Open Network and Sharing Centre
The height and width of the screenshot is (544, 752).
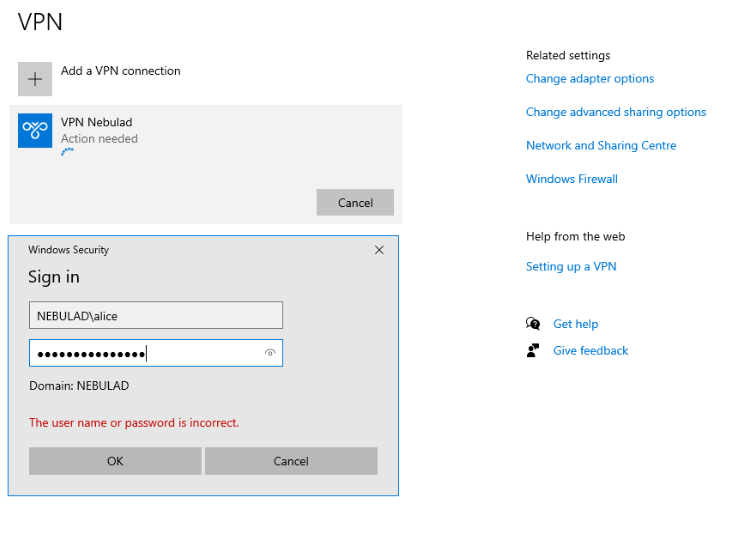(601, 145)
